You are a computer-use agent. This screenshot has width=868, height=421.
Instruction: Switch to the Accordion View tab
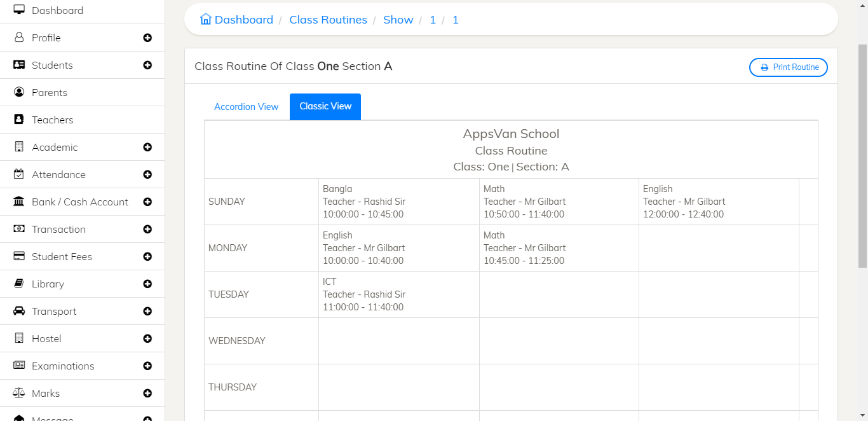tap(246, 107)
